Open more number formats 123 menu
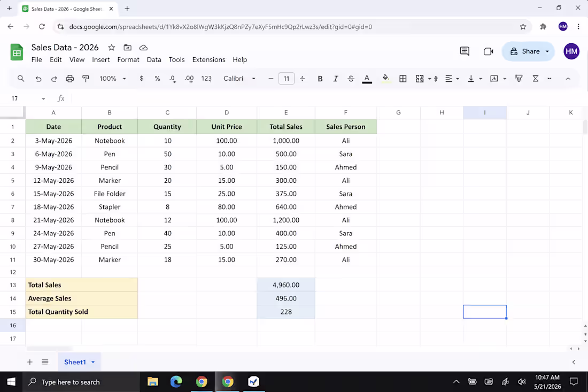 pyautogui.click(x=206, y=79)
